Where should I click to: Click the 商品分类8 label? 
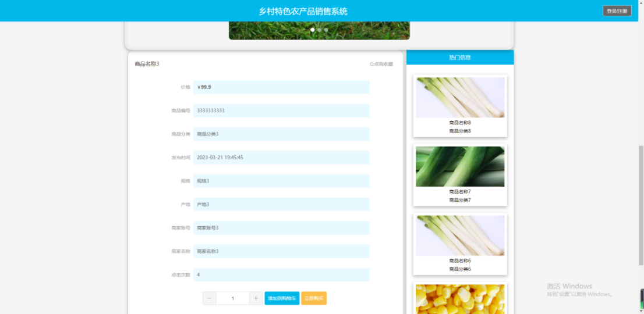click(460, 131)
